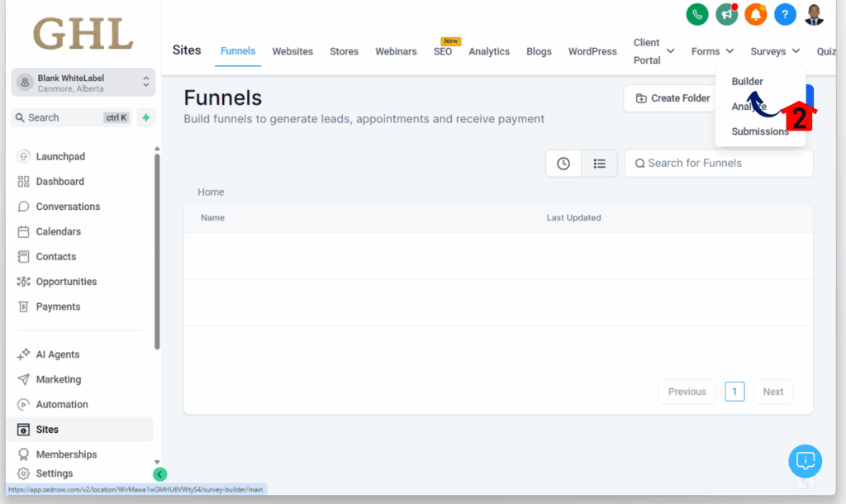Click the Payments icon in sidebar
846x504 pixels.
point(23,307)
